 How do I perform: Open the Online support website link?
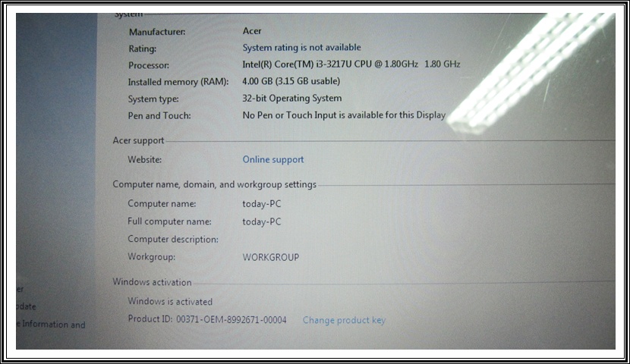[272, 160]
